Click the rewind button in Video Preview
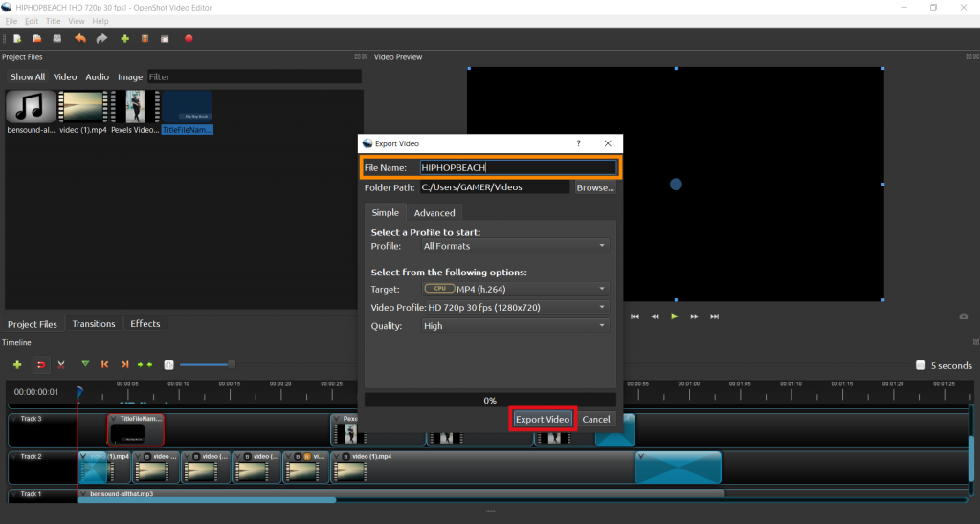 [655, 317]
